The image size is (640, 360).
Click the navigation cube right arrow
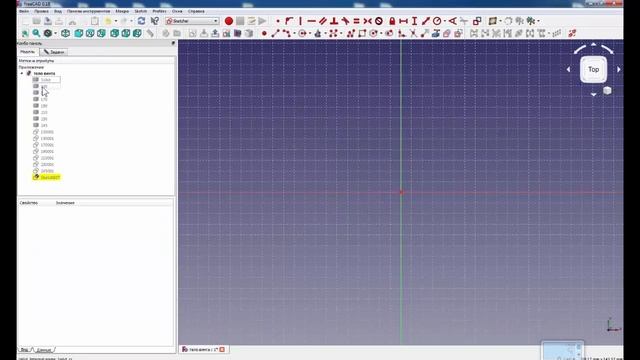coord(619,70)
